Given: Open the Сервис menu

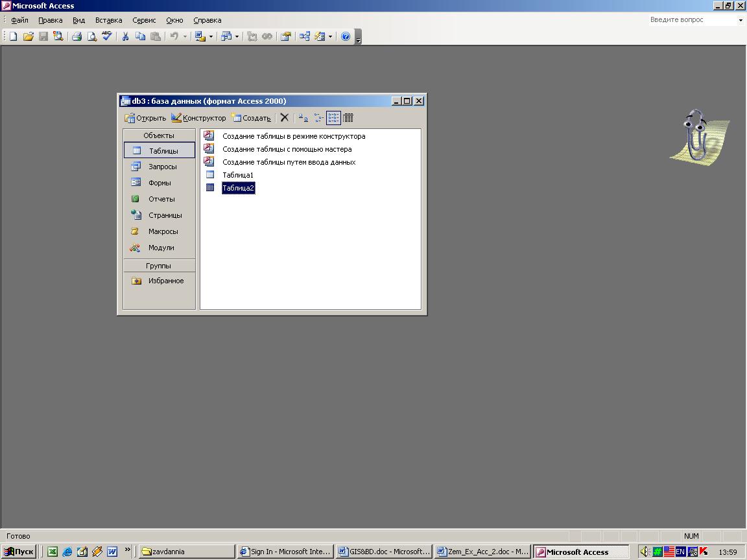Looking at the screenshot, I should coord(144,20).
